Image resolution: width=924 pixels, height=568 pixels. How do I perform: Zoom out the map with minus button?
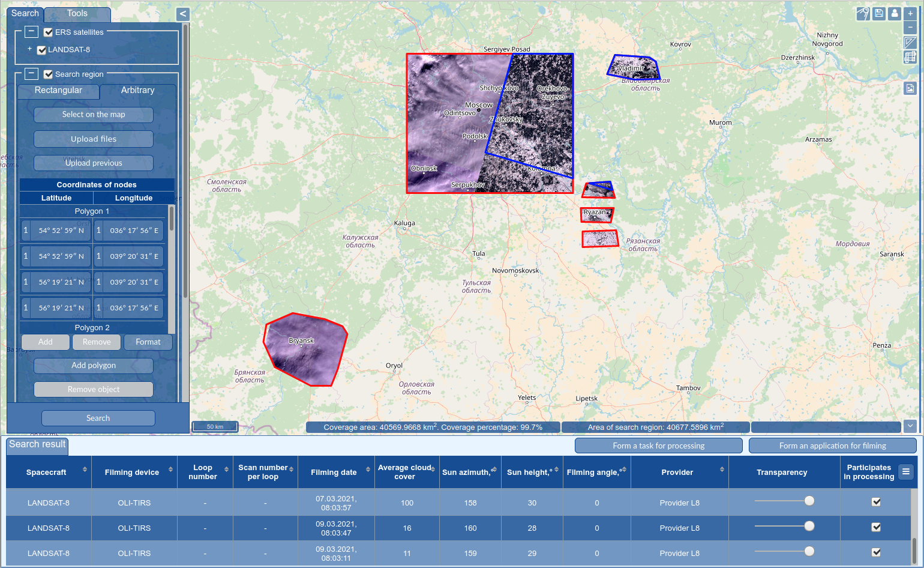910,28
